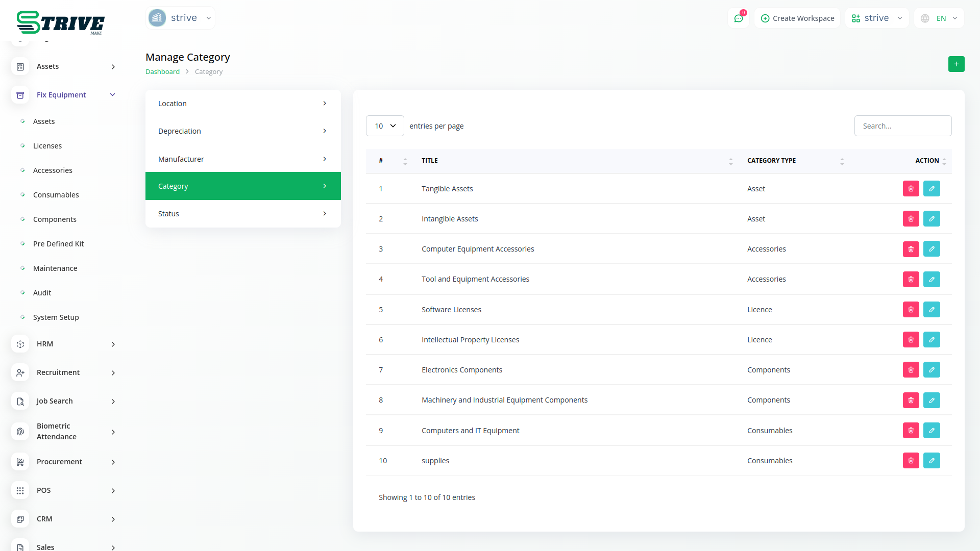Open the entries per page dropdown

pyautogui.click(x=385, y=126)
